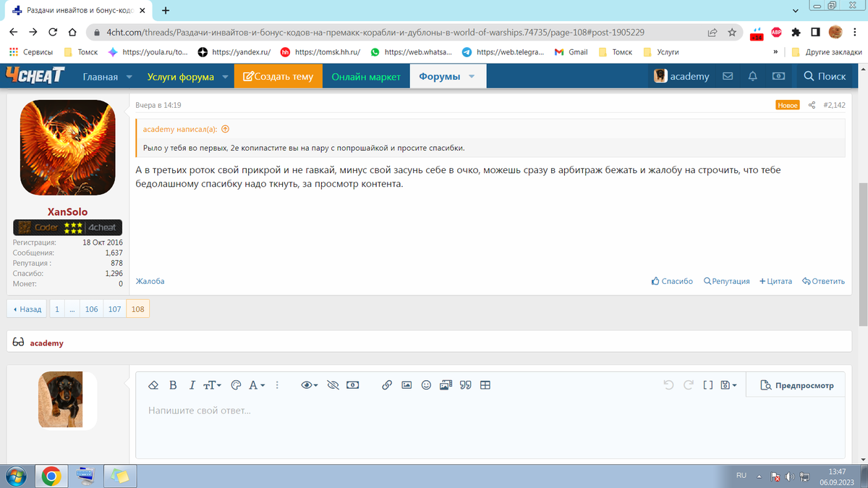The width and height of the screenshot is (868, 488).
Task: Toggle bold formatting in the reply editor
Action: tap(173, 385)
